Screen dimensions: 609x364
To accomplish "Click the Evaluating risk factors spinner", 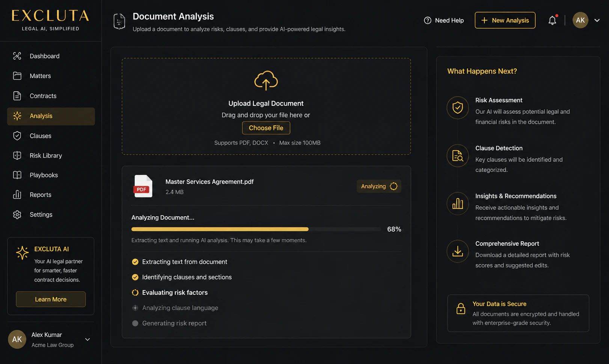I will pos(135,293).
